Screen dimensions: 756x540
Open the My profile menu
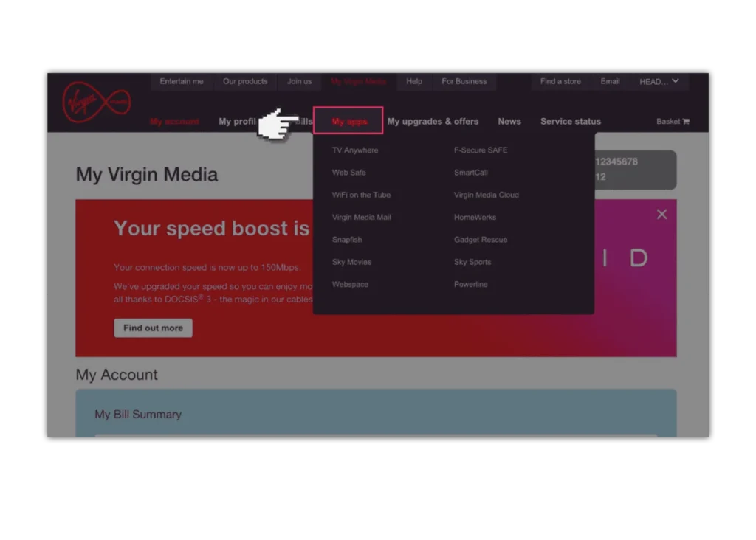click(x=237, y=122)
